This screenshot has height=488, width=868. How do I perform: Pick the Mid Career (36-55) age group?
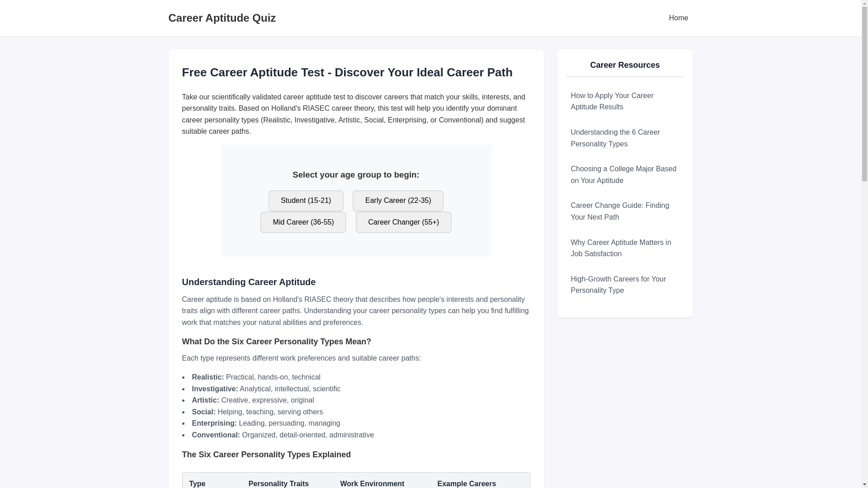click(303, 222)
